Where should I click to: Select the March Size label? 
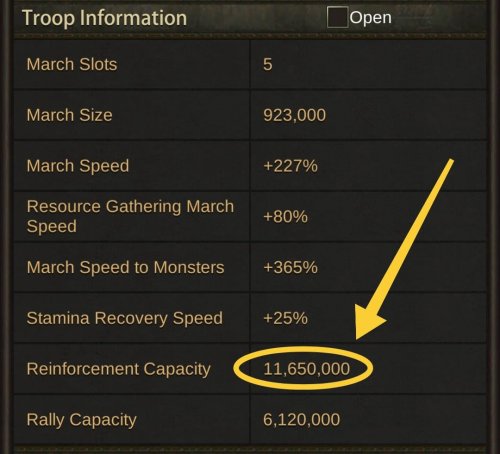[69, 115]
